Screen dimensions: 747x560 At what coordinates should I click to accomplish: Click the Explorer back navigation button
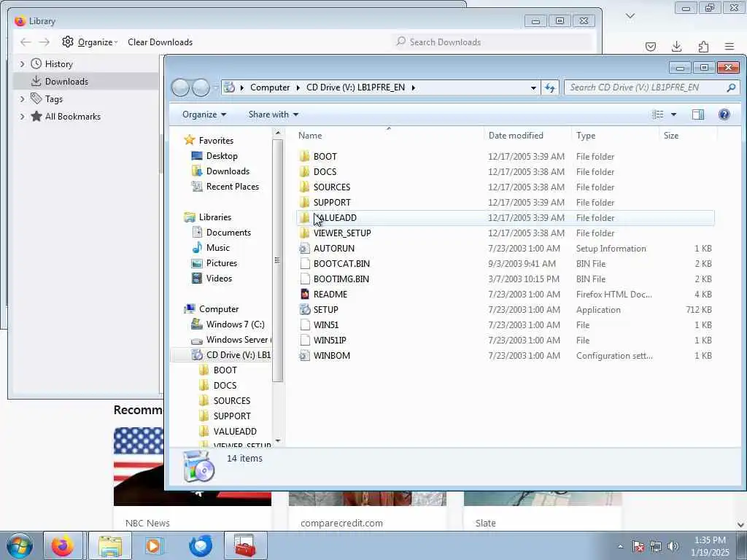point(180,87)
